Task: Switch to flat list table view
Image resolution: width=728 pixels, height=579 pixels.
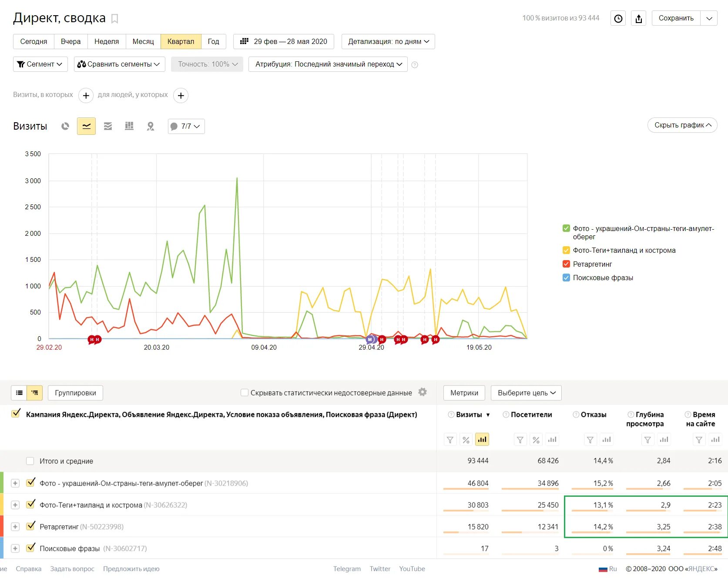Action: (x=19, y=393)
